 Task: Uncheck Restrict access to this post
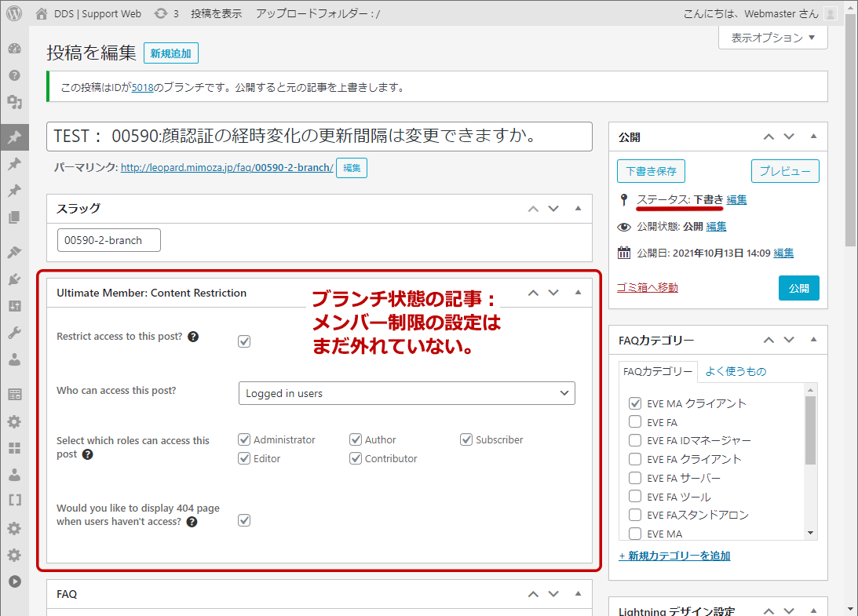(244, 341)
